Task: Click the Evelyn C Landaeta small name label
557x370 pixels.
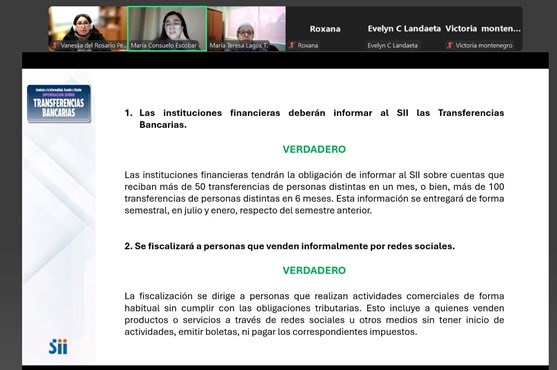Action: click(393, 45)
